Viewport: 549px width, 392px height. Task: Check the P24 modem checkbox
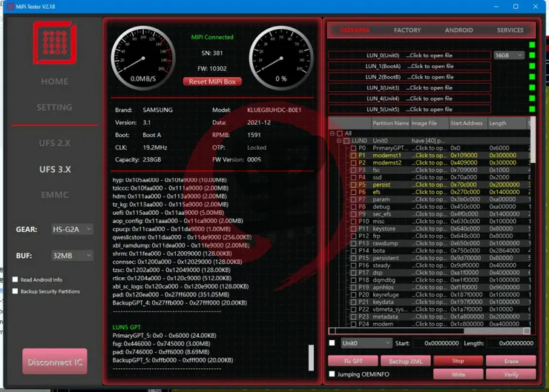[x=353, y=324]
